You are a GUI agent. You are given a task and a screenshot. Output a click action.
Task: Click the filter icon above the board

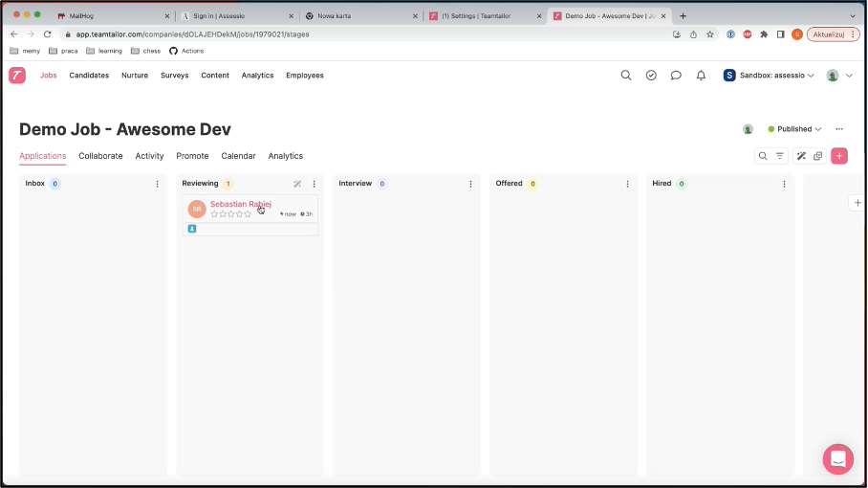click(x=779, y=156)
